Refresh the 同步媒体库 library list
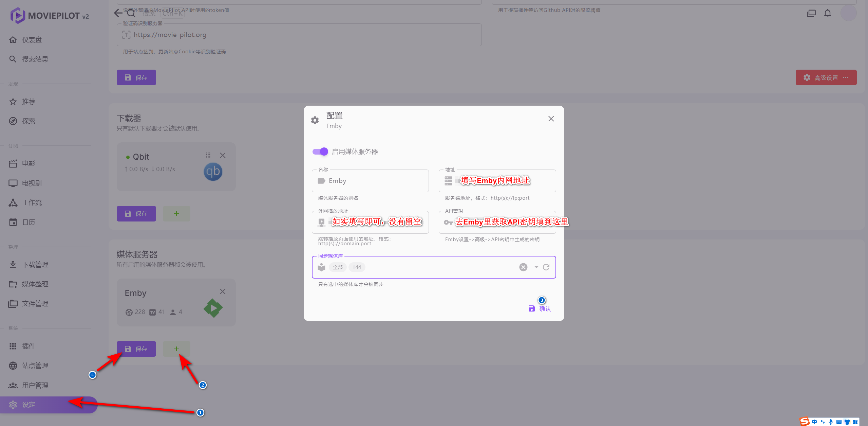 546,267
